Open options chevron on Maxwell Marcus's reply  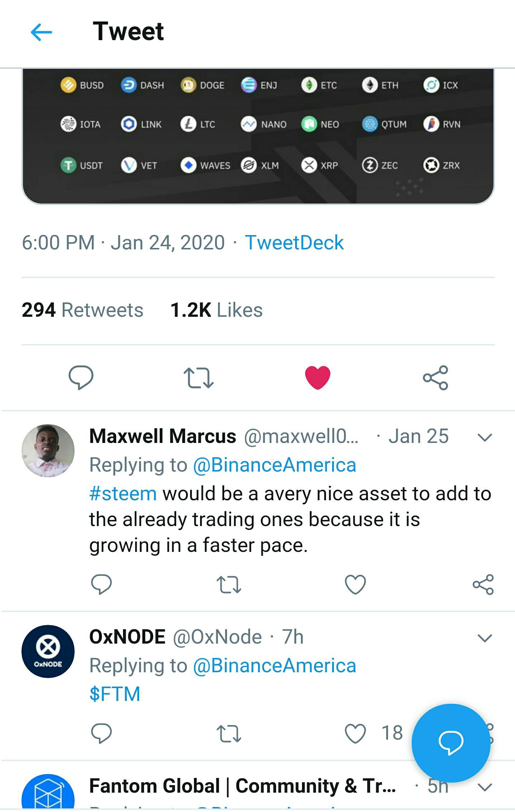pyautogui.click(x=485, y=438)
